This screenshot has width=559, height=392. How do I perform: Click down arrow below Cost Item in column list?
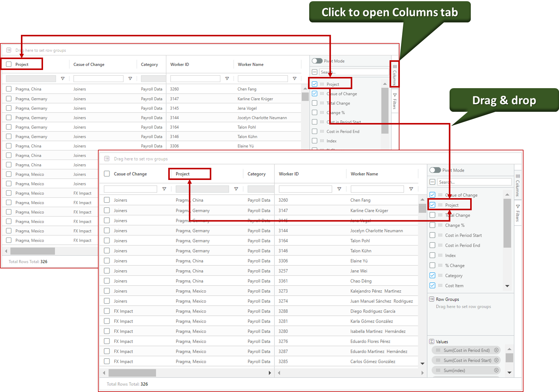pos(507,286)
